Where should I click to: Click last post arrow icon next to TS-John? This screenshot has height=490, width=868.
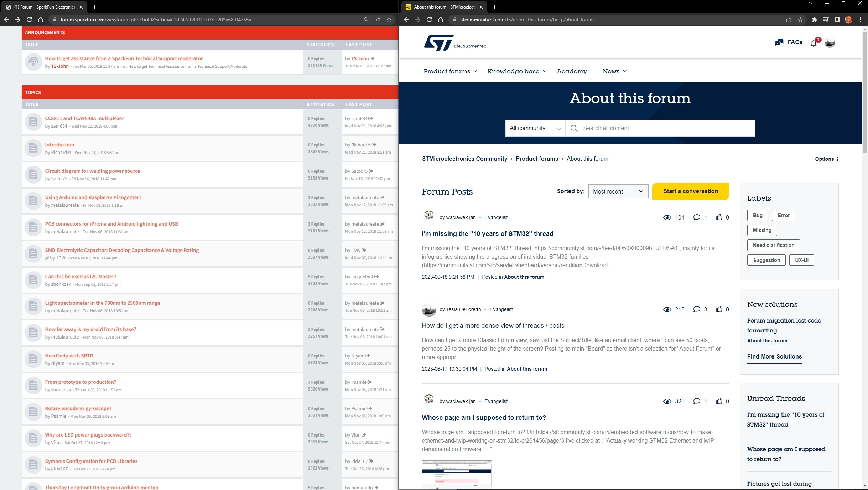pyautogui.click(x=372, y=58)
